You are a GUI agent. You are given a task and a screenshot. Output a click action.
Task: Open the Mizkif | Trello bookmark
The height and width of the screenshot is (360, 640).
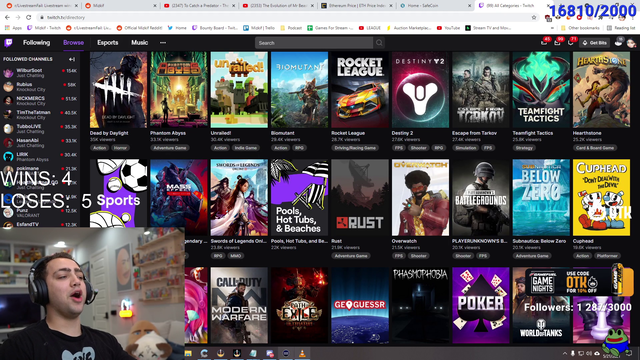[x=259, y=28]
